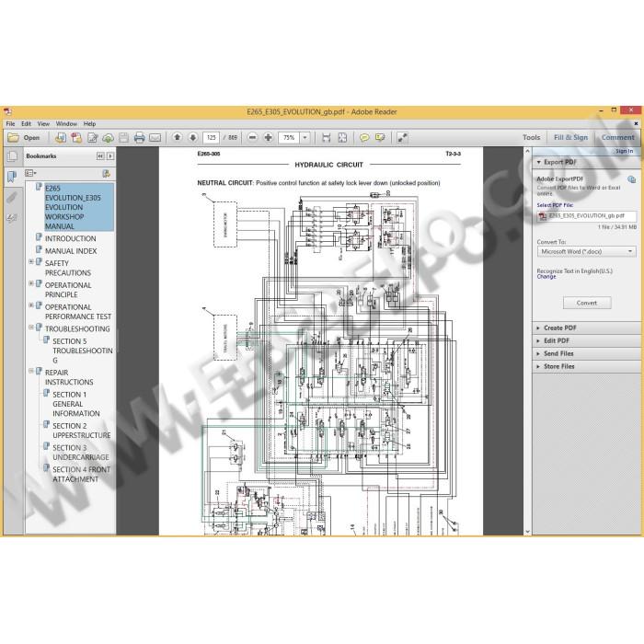Click the selected PDF file field

point(587,216)
